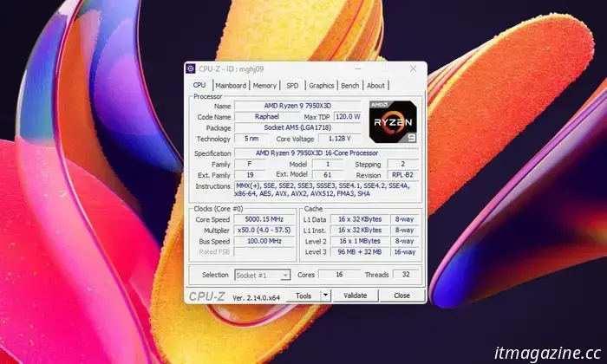Click the Code Name value Raphael
This screenshot has width=607, height=364.
tap(267, 116)
